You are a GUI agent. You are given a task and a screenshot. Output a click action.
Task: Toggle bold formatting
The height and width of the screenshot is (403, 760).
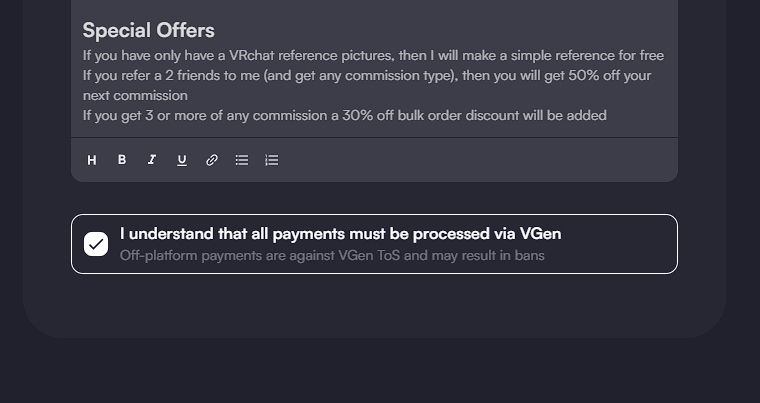[x=122, y=160]
